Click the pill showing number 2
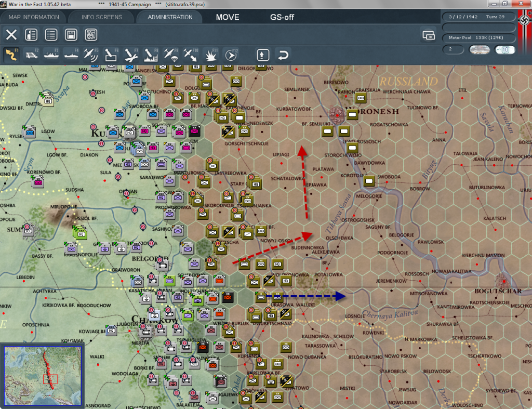The height and width of the screenshot is (409, 532). click(453, 49)
